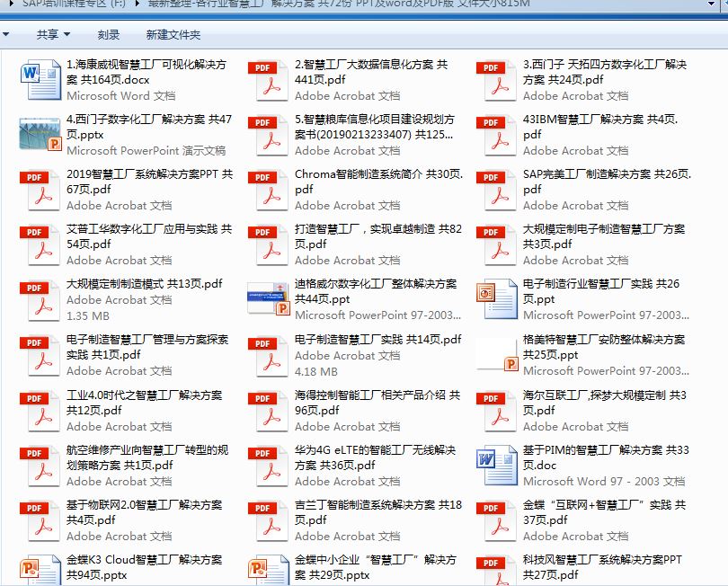This screenshot has height=586, width=728.
Task: Select thumbnail of 迪格威尔数字化工厂整体解决方案 ppt
Action: coord(269,298)
